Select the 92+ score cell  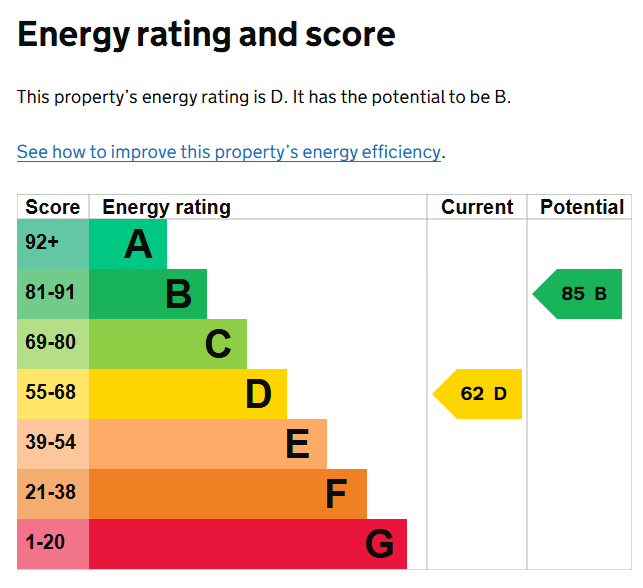click(x=53, y=244)
